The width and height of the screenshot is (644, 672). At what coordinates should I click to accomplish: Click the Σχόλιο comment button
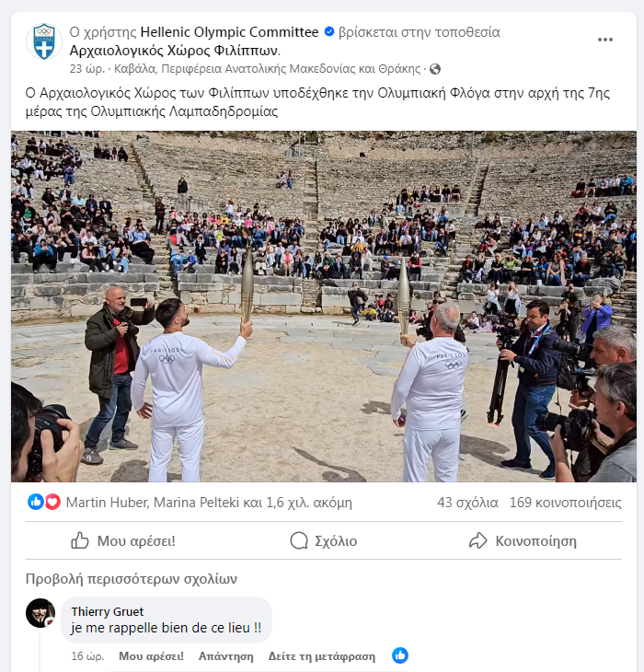(323, 540)
